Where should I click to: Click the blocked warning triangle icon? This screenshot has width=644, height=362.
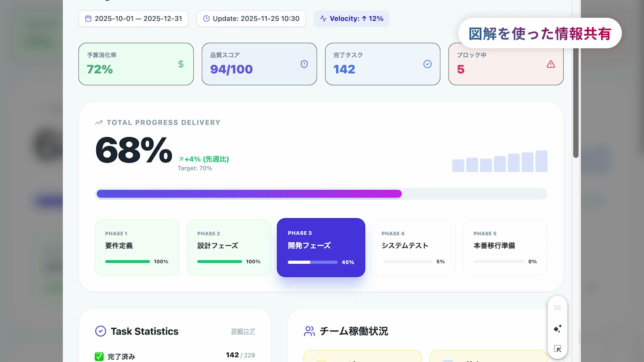pos(550,65)
